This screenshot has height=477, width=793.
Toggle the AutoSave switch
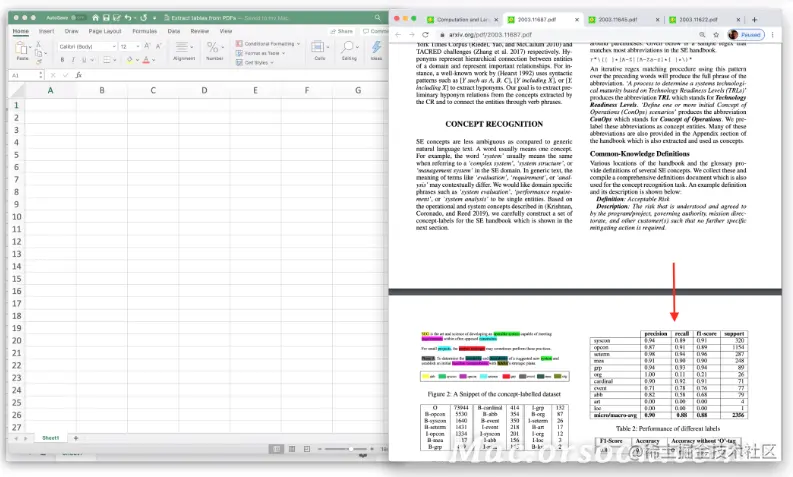click(x=79, y=18)
